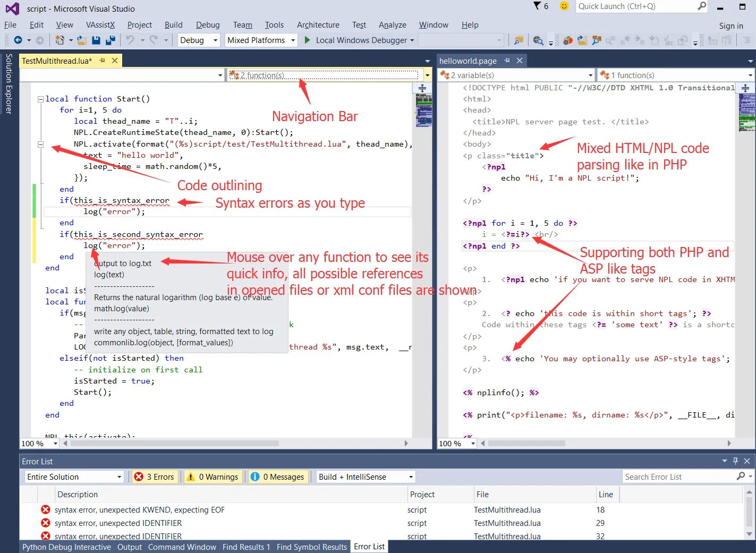Open notifications with the flag icon
The width and height of the screenshot is (756, 553).
pos(537,6)
